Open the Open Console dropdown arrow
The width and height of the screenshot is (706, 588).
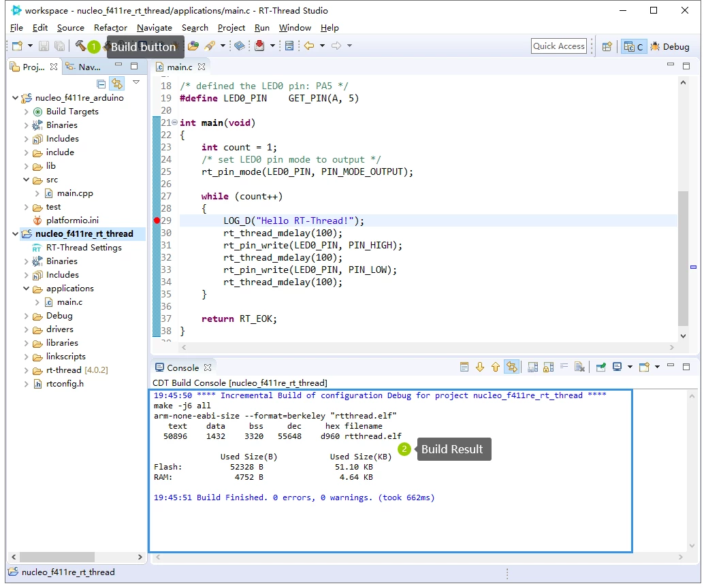tap(658, 367)
